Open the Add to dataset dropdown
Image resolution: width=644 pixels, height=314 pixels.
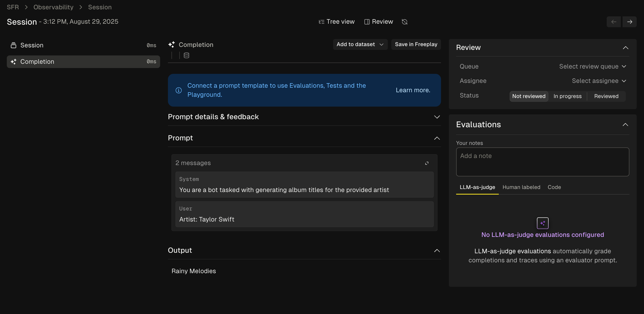pyautogui.click(x=360, y=44)
